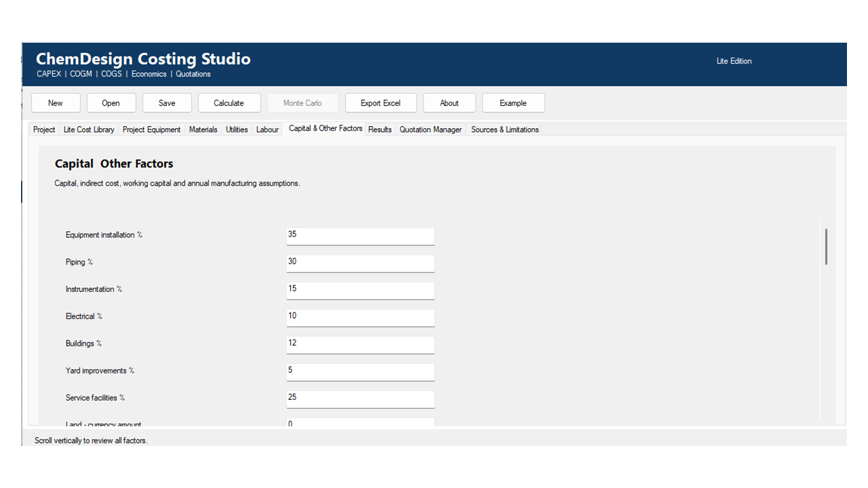Focus the Piping % input field
Screen dimensions: 868x488
coord(360,263)
